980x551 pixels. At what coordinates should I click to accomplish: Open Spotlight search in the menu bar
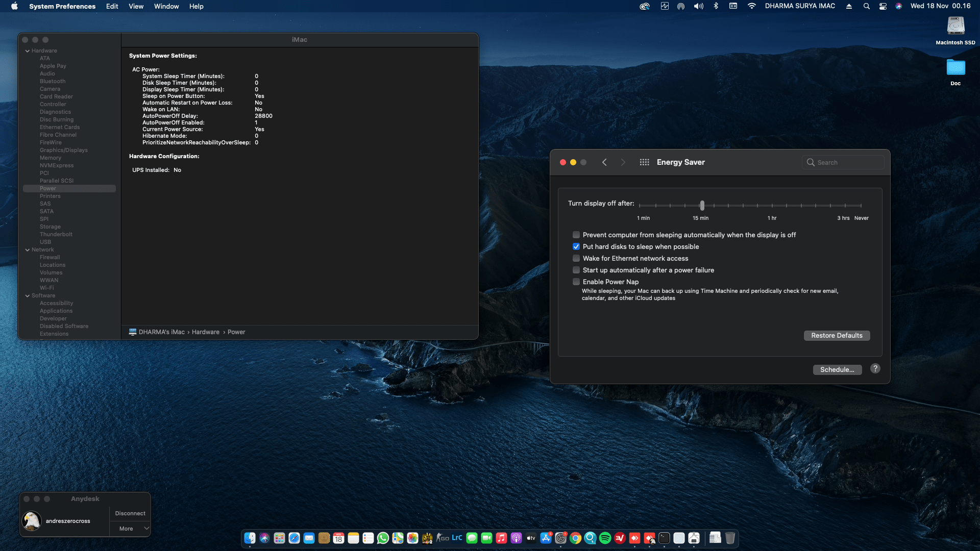[866, 6]
